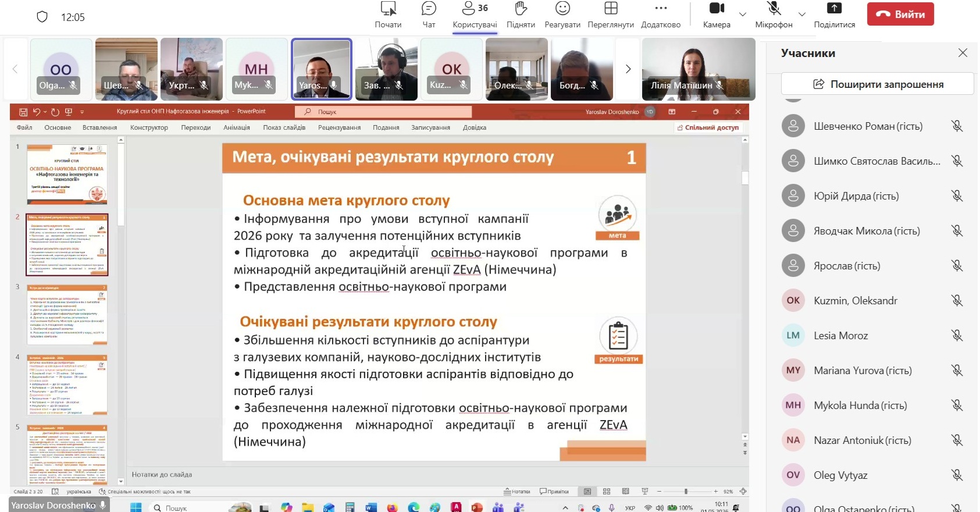This screenshot has height=512, width=980.
Task: Toggle Нотатки in PowerPoint status bar
Action: (x=517, y=492)
